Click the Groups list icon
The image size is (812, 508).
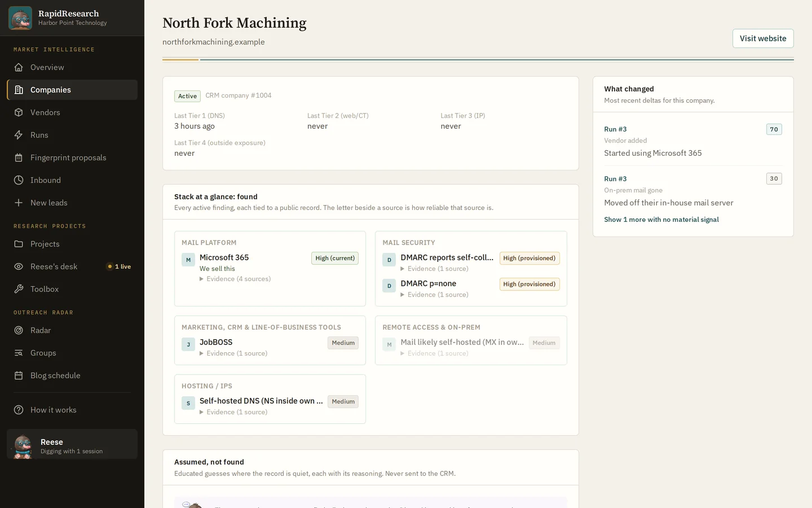click(x=19, y=353)
